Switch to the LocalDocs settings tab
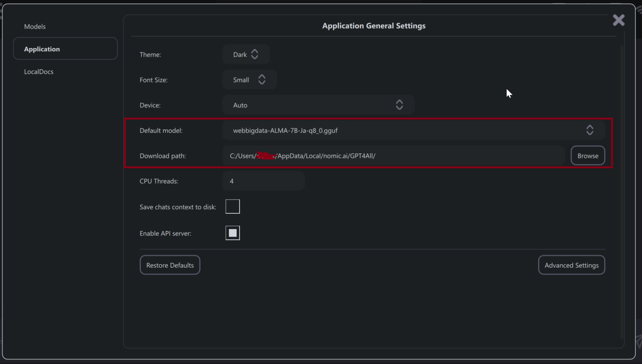Screen dimensions: 642x364 tap(38, 71)
